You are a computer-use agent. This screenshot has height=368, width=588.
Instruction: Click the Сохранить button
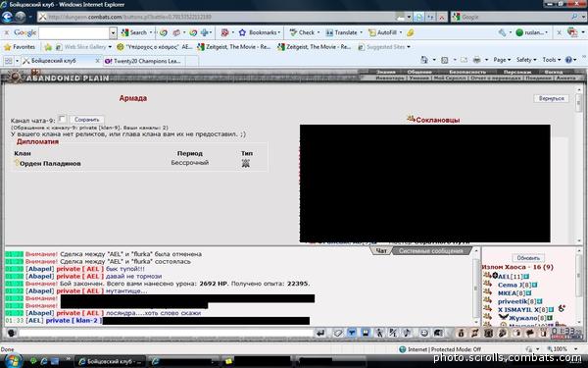[86, 120]
